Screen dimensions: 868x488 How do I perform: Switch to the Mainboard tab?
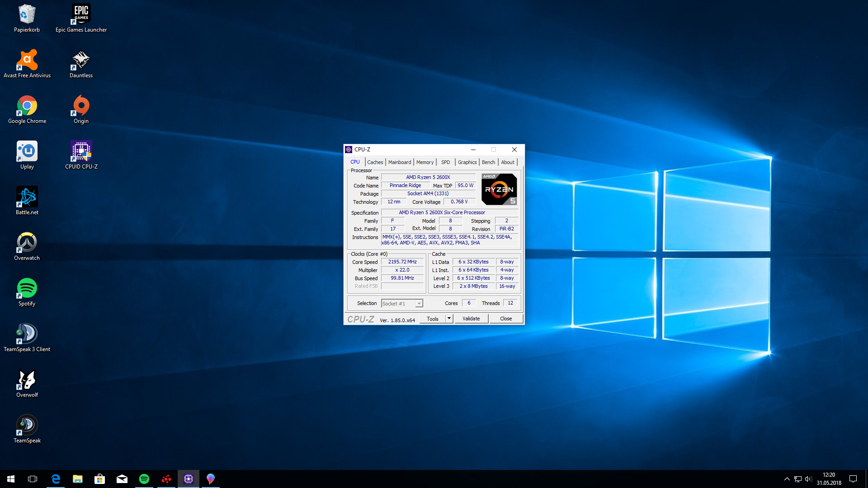pyautogui.click(x=400, y=162)
